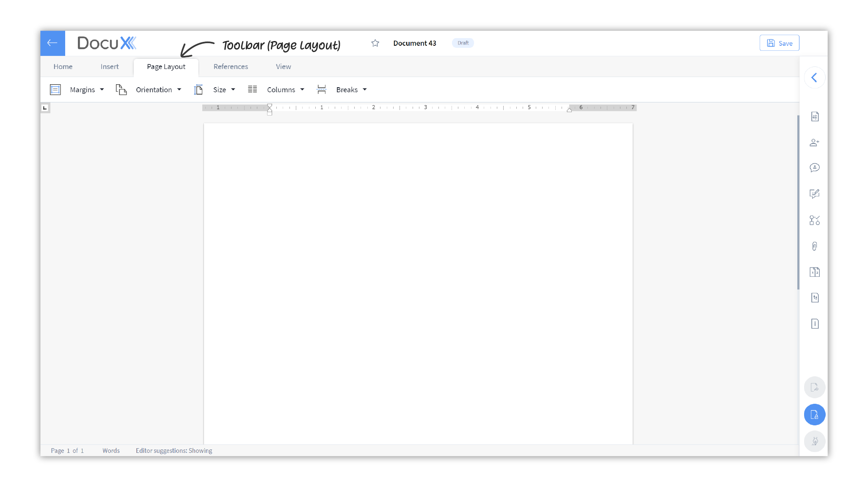Image resolution: width=868 pixels, height=488 pixels.
Task: Open the comments speech bubble icon
Action: (815, 168)
